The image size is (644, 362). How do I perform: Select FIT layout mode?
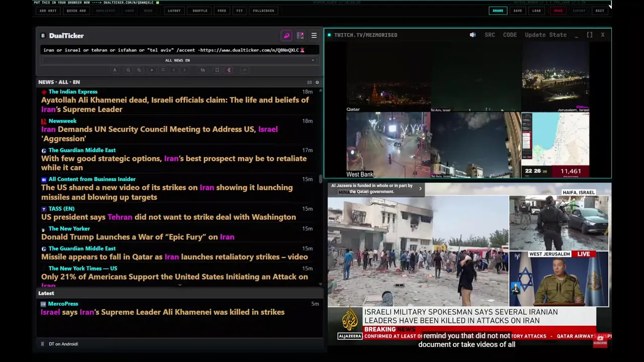pyautogui.click(x=239, y=11)
